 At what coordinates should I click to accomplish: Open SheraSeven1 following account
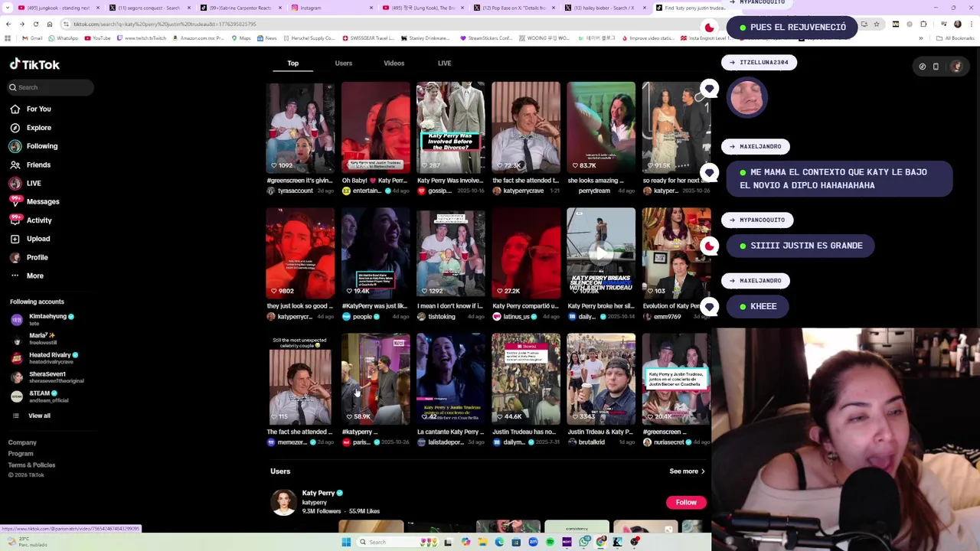[x=47, y=377]
